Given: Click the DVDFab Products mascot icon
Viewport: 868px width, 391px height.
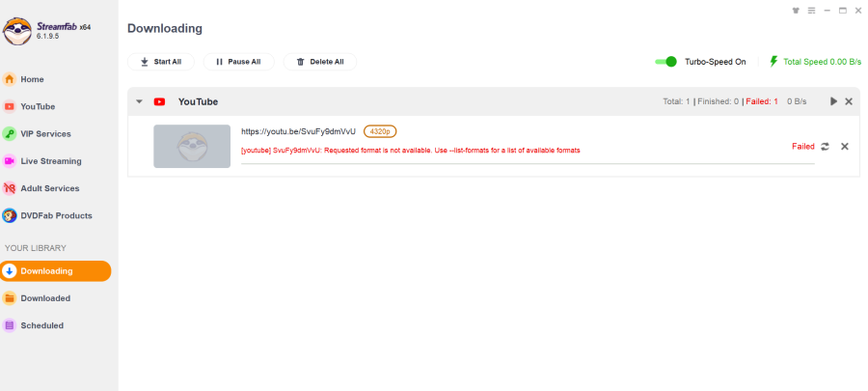Looking at the screenshot, I should [9, 215].
